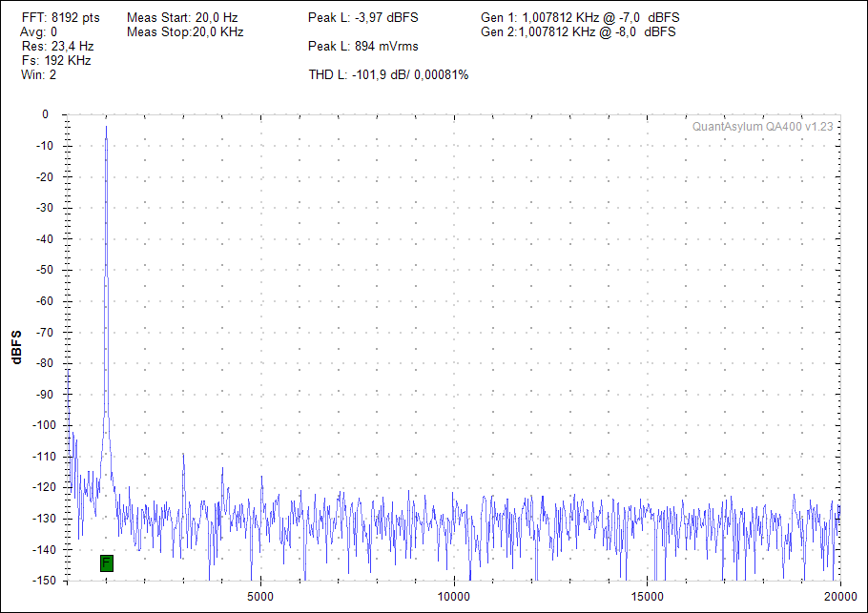Screen dimensions: 868x613
Task: Select the 'THD L: -101,9 dB' reading
Action: tap(356, 75)
